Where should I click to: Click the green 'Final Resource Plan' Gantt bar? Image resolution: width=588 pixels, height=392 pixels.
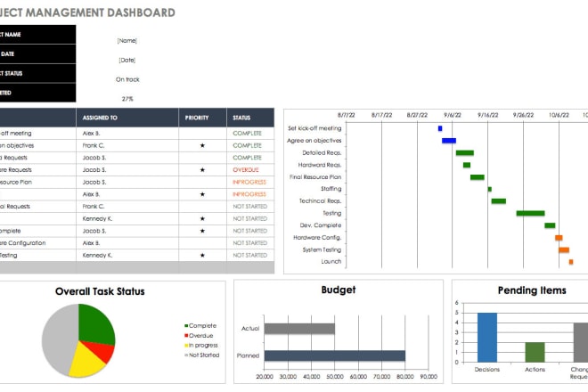click(478, 177)
